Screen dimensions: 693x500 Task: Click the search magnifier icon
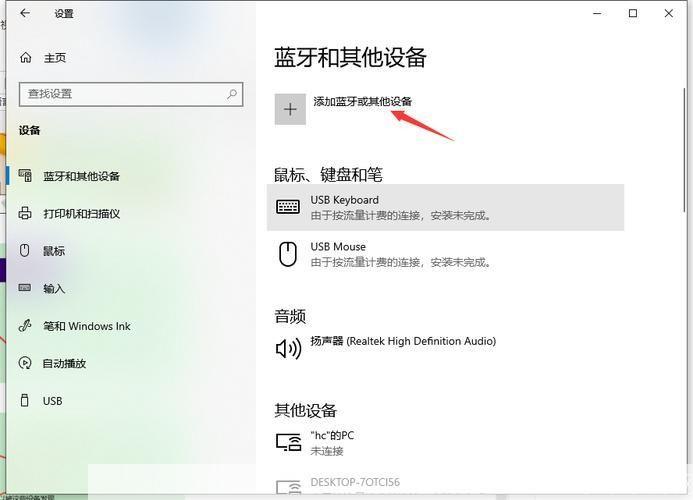coord(232,94)
